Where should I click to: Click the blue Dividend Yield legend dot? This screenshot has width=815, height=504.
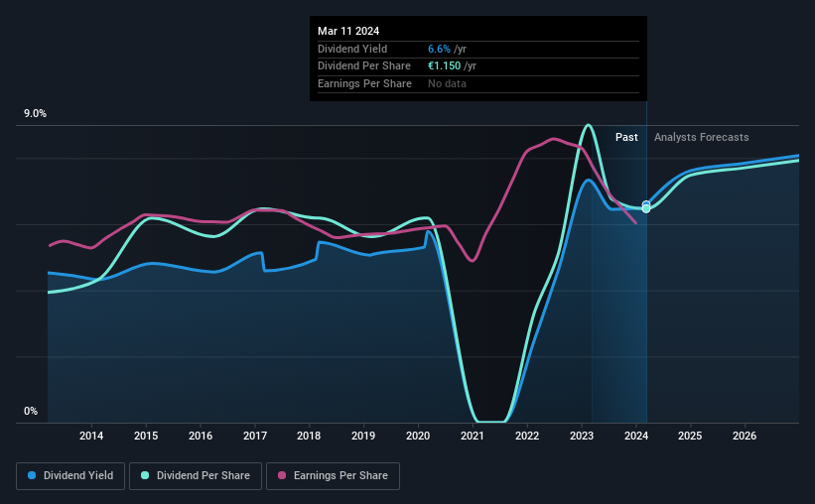[x=32, y=475]
